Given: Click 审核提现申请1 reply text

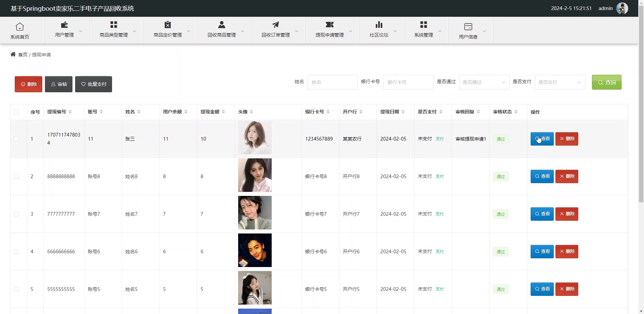Looking at the screenshot, I should pyautogui.click(x=471, y=139).
